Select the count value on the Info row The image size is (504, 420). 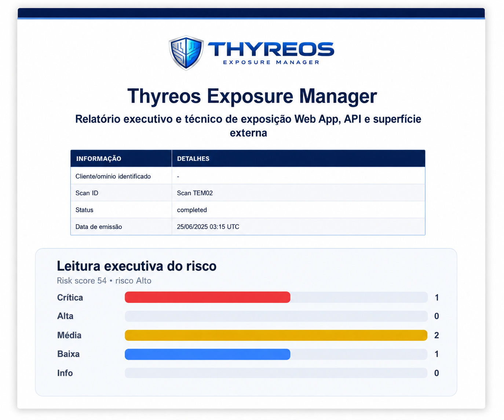437,373
